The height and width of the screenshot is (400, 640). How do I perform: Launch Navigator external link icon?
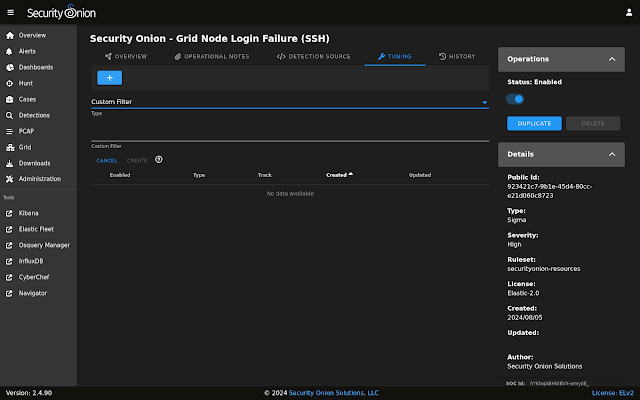coord(9,293)
